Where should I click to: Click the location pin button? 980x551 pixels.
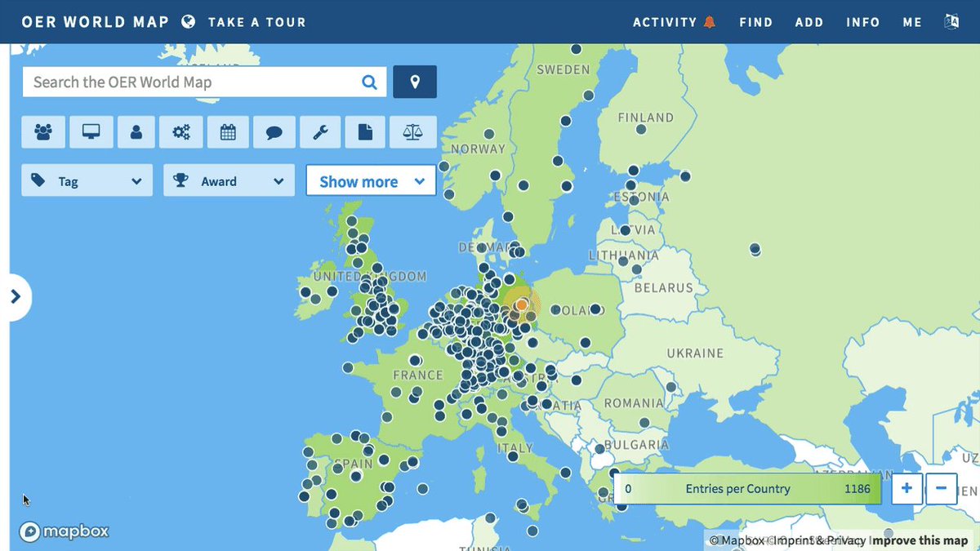[415, 82]
